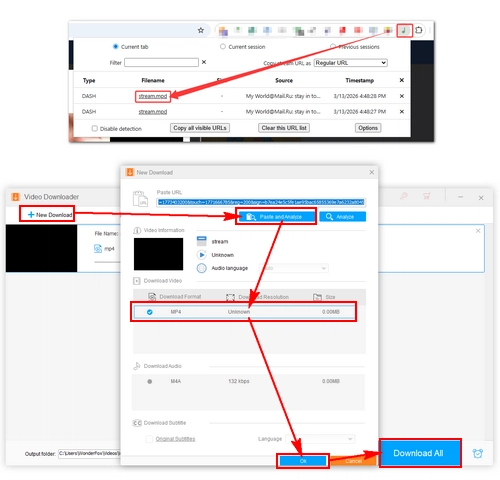Enable the Disable detection checkbox
Viewport: 500px width, 480px height.
click(x=95, y=128)
